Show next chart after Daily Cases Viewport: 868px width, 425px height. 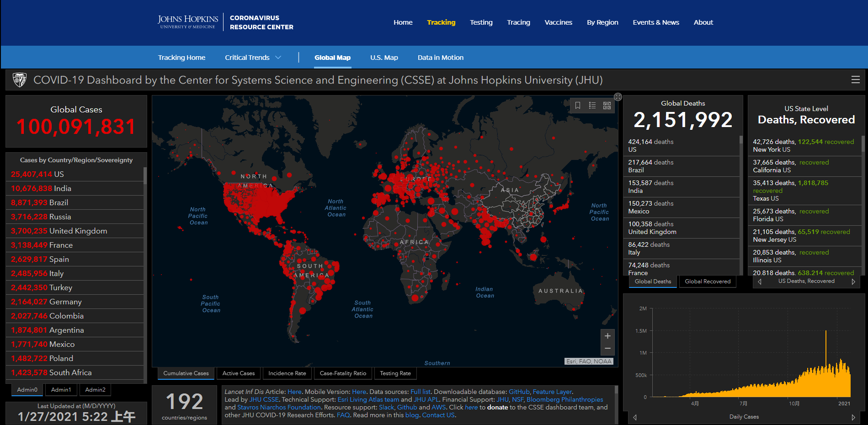[853, 417]
